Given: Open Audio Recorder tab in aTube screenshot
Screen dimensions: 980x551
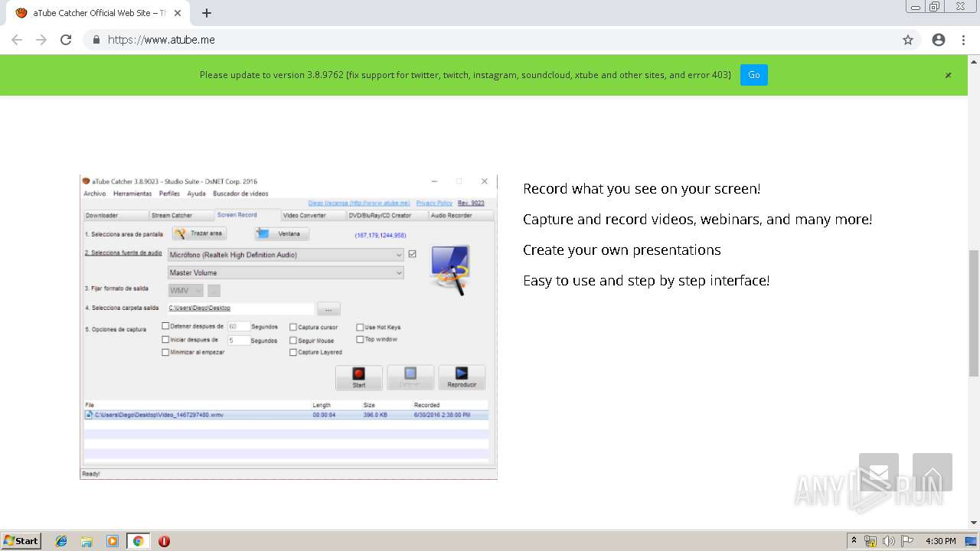Looking at the screenshot, I should coord(460,215).
